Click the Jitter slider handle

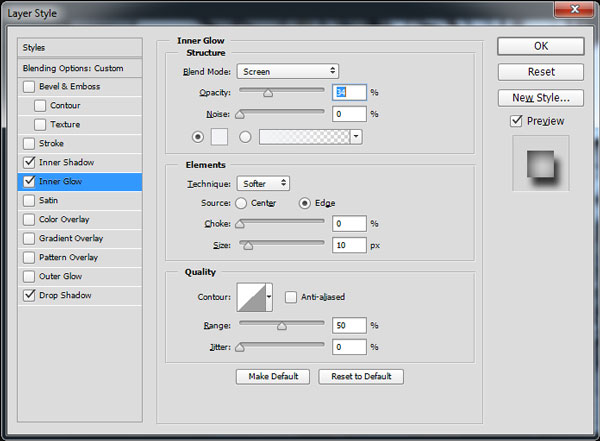point(240,347)
